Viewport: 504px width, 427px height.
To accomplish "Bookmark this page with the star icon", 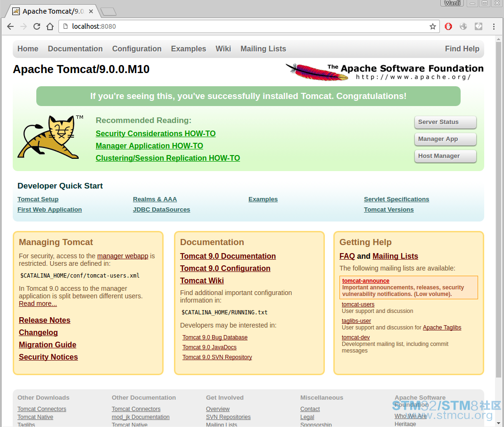I will point(433,26).
